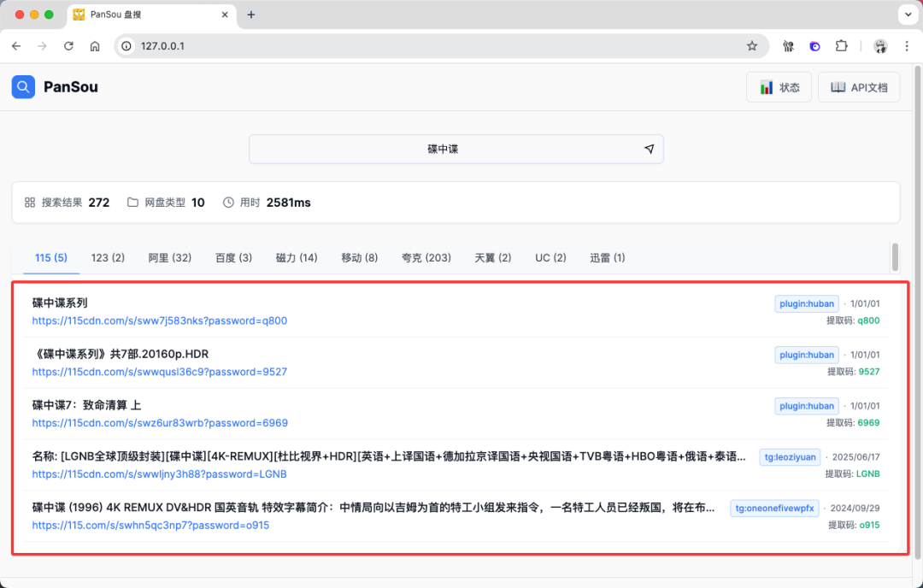This screenshot has width=923, height=588.
Task: Copy extraction code 9527
Action: coord(868,372)
